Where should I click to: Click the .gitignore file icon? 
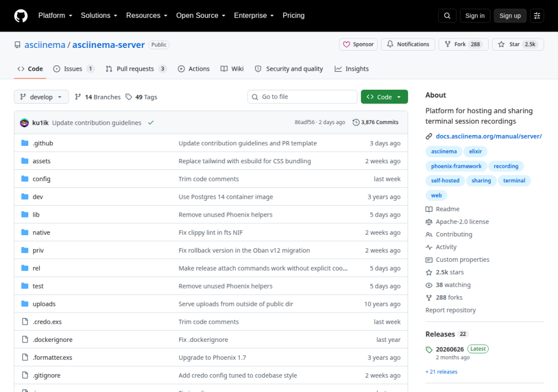coord(25,375)
